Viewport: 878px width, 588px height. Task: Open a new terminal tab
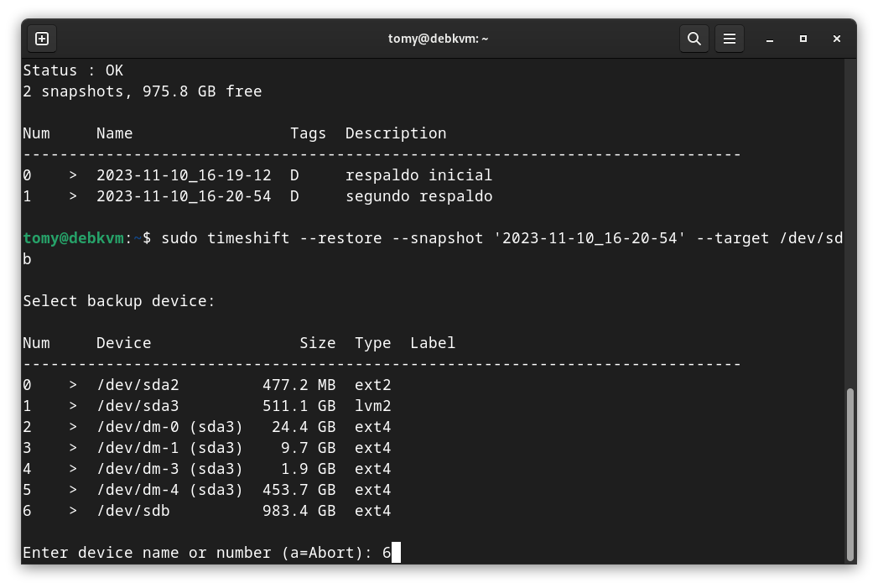tap(42, 39)
